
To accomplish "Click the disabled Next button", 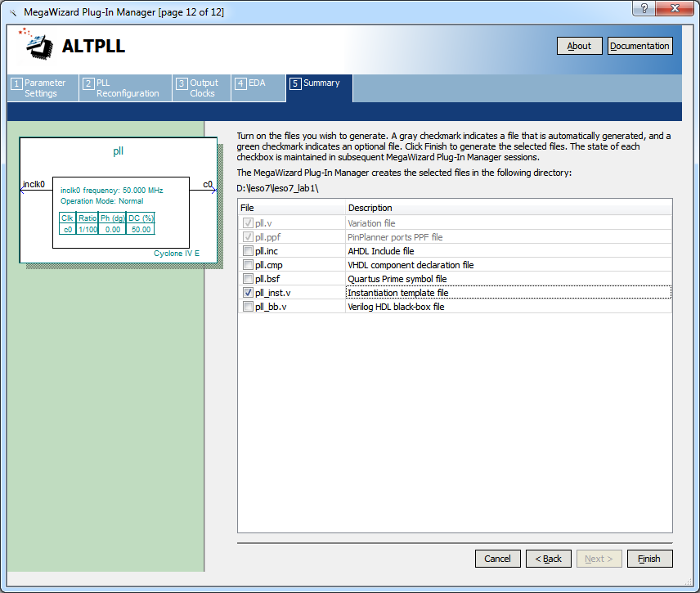I will point(599,558).
